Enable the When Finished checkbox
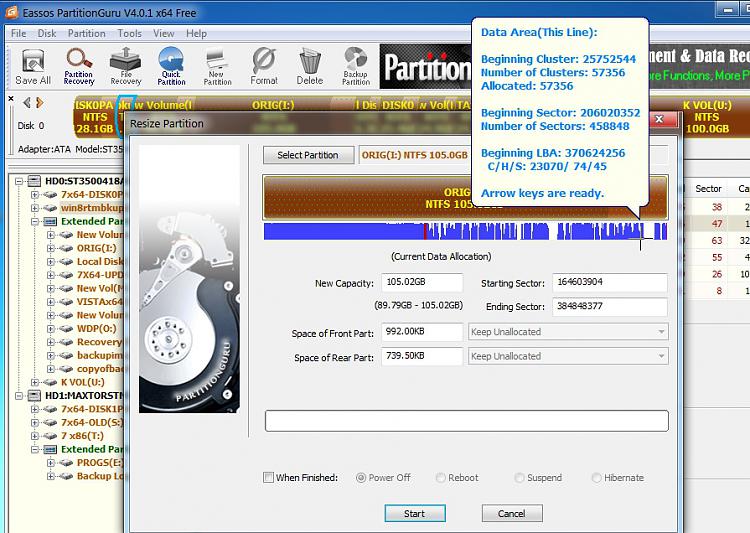The height and width of the screenshot is (533, 750). point(268,477)
